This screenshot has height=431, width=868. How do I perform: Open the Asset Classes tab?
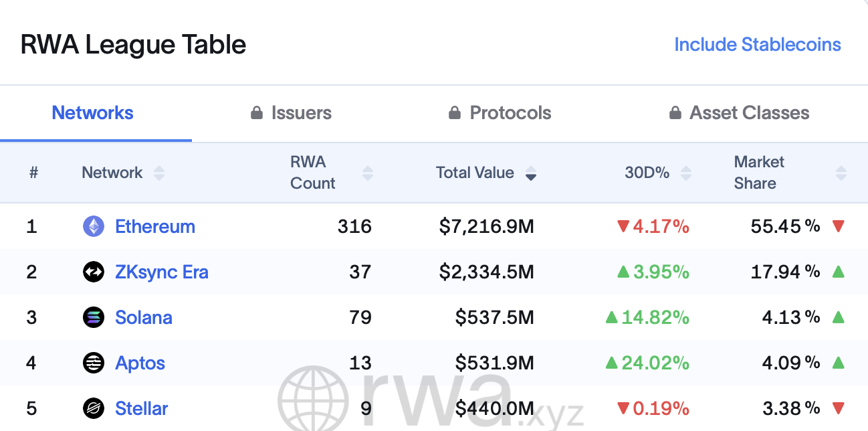[x=749, y=113]
